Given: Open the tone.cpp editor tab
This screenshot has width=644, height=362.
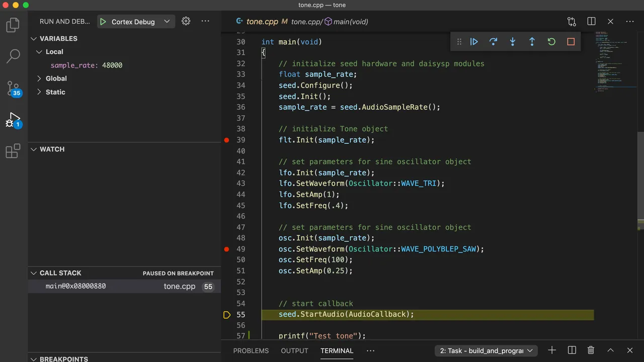Looking at the screenshot, I should (262, 22).
